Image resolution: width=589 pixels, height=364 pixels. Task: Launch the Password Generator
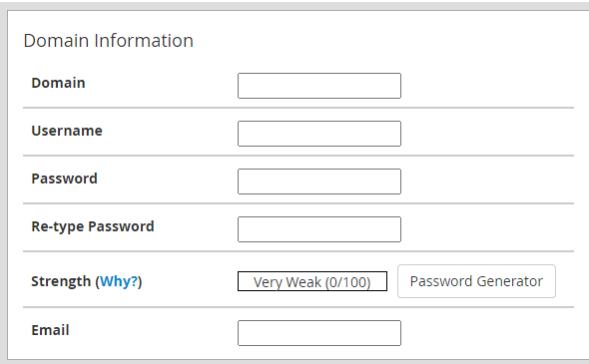pos(476,281)
